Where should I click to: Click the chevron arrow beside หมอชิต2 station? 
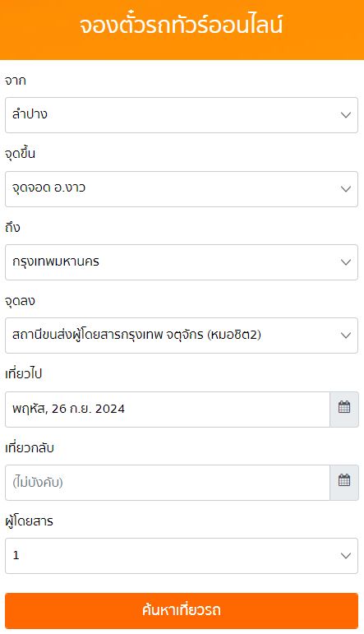point(346,336)
